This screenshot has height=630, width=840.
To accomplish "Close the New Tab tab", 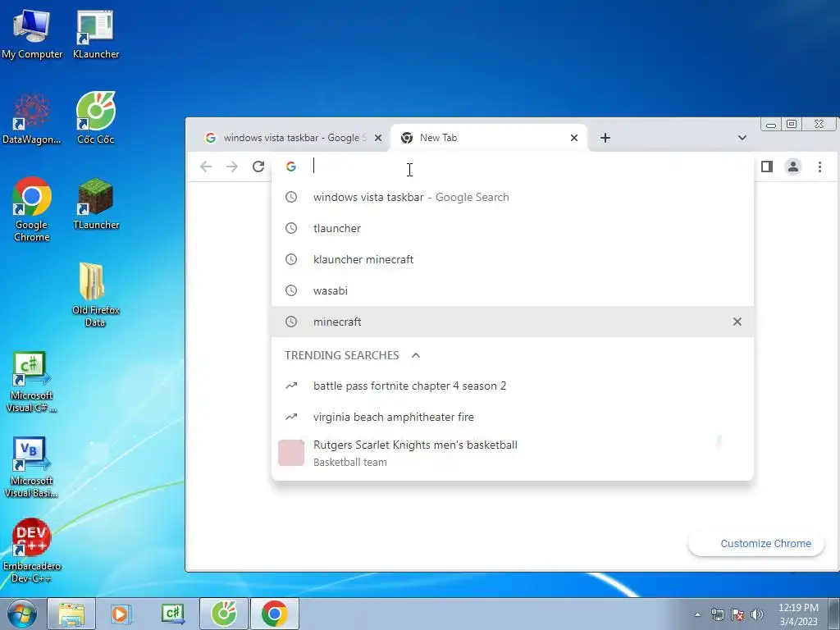I will pos(574,138).
